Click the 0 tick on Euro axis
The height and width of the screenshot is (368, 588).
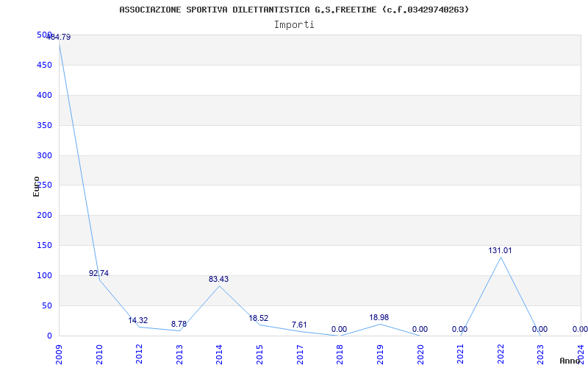[x=49, y=336]
